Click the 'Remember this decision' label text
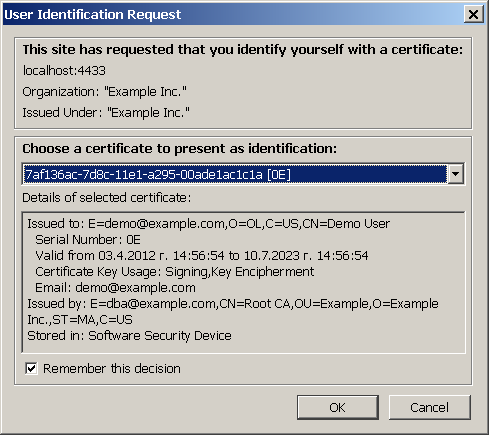489x435 pixels. pyautogui.click(x=112, y=369)
